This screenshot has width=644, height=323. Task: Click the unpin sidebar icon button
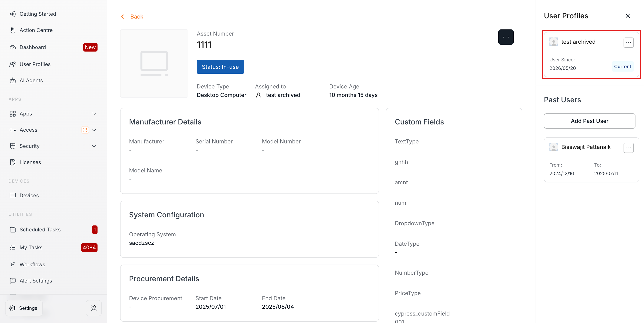(x=94, y=308)
